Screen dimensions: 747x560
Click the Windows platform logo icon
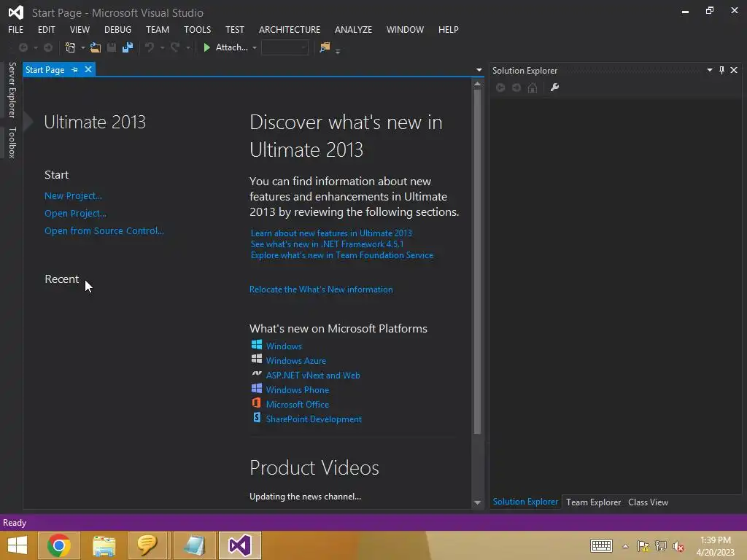coord(256,345)
